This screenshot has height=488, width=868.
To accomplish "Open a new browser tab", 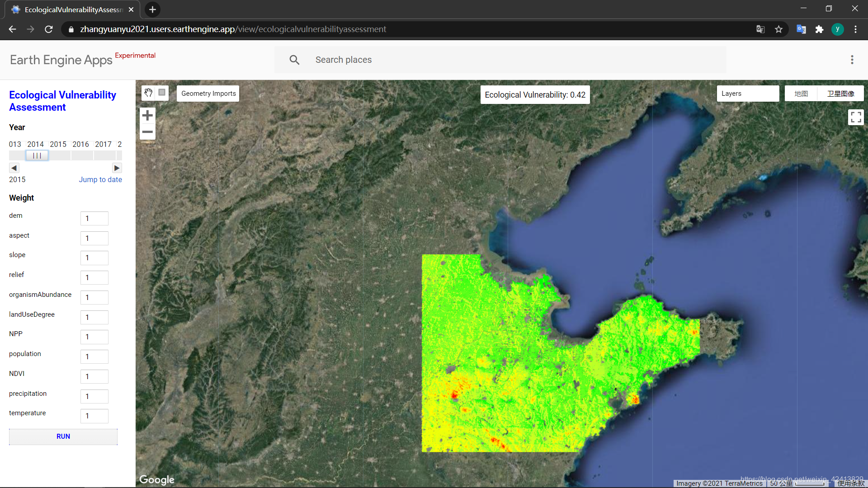I will (x=152, y=9).
